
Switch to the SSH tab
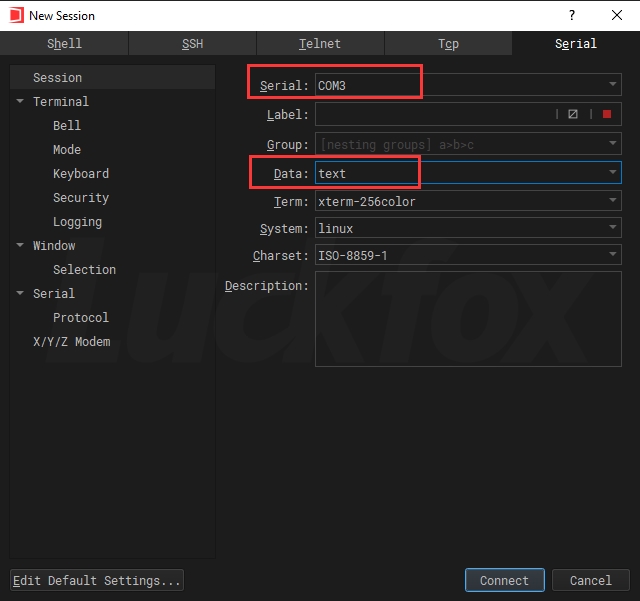point(192,44)
